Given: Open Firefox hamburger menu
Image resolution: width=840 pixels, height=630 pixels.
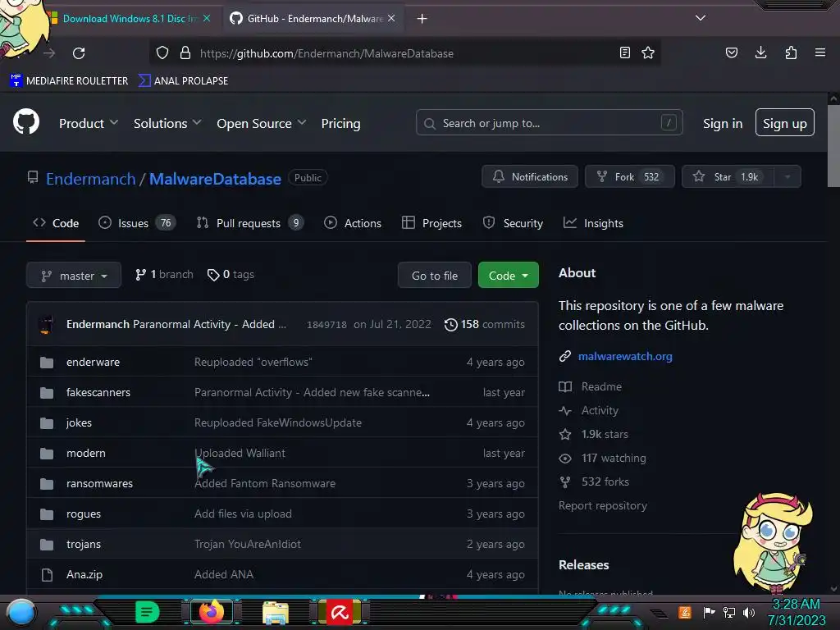Looking at the screenshot, I should point(820,52).
